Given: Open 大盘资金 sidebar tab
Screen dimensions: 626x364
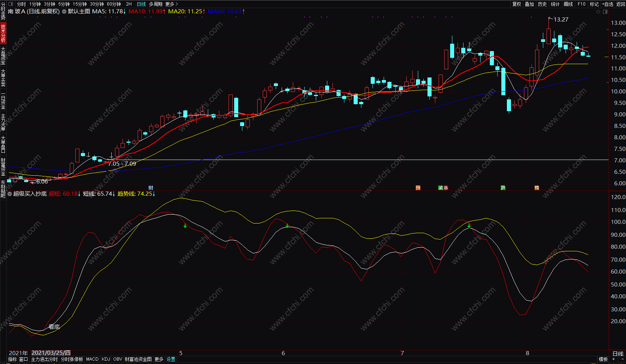Looking at the screenshot, I should tap(3, 56).
